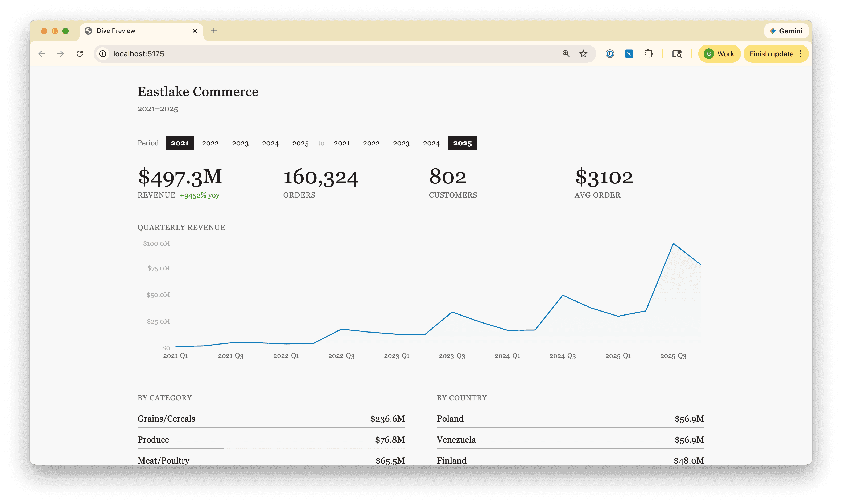The width and height of the screenshot is (842, 504).
Task: Click the Yo extension icon
Action: click(x=629, y=54)
